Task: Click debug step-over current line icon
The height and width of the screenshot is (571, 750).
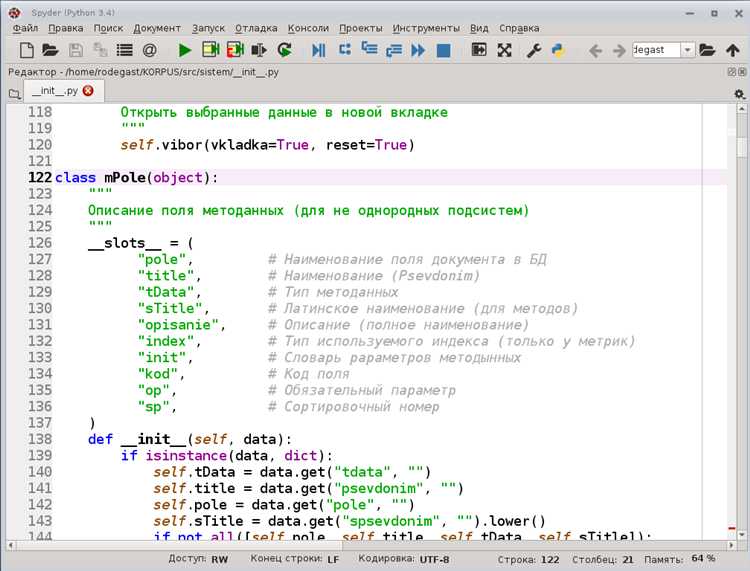Action: 345,49
